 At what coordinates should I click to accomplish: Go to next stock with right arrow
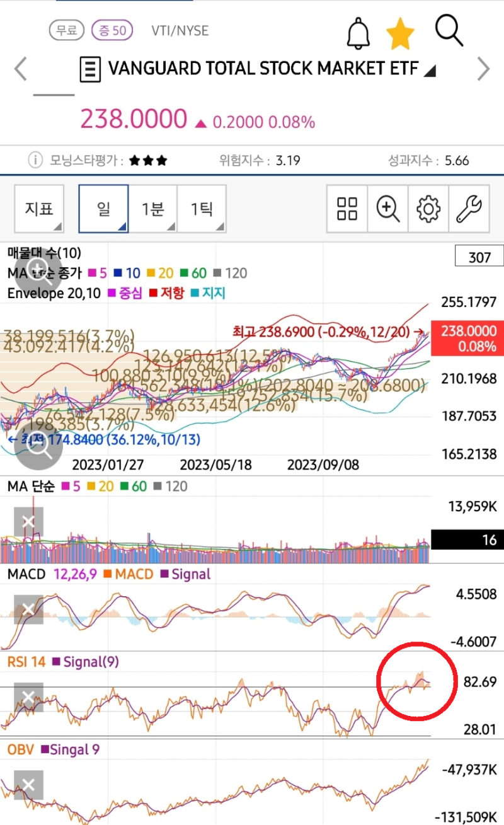click(483, 69)
